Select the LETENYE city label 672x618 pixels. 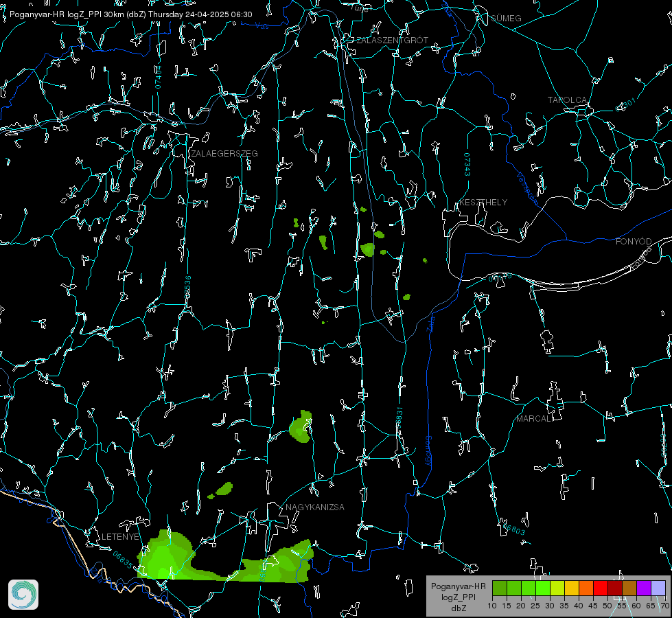[x=120, y=537]
